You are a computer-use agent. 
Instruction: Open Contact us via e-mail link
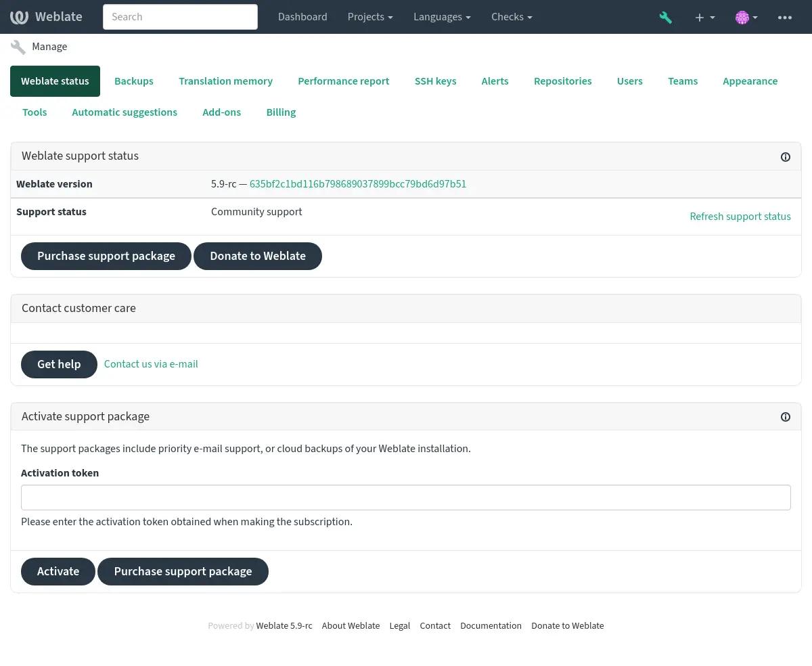[151, 364]
